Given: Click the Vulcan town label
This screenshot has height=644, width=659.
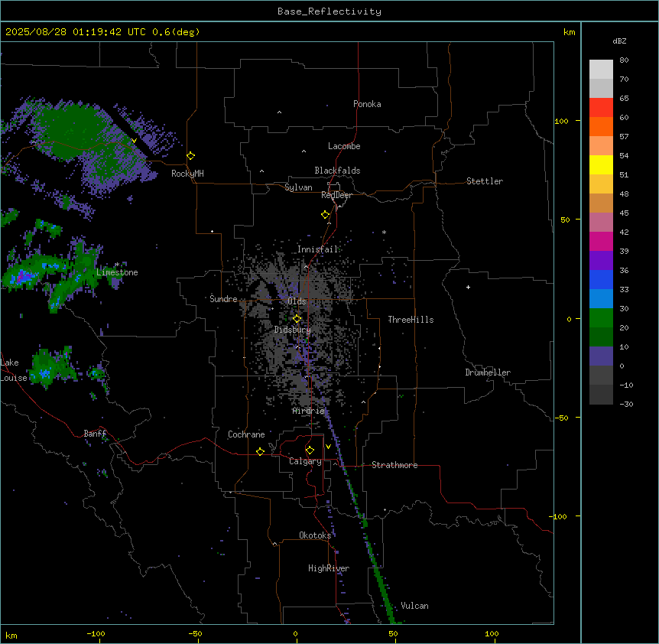Looking at the screenshot, I should tap(415, 606).
